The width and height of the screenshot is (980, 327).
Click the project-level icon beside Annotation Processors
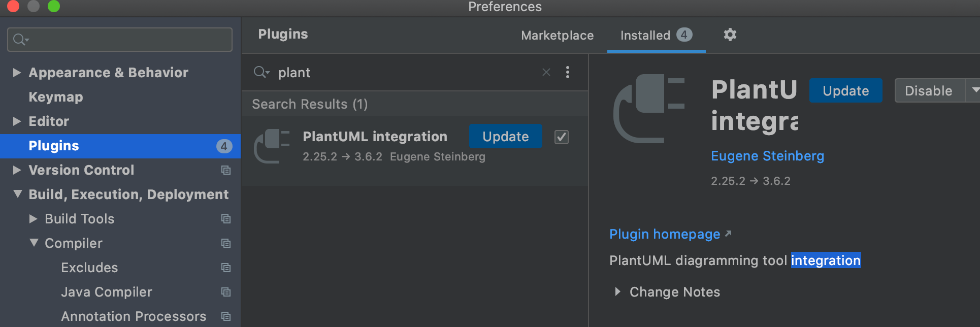pos(226,316)
